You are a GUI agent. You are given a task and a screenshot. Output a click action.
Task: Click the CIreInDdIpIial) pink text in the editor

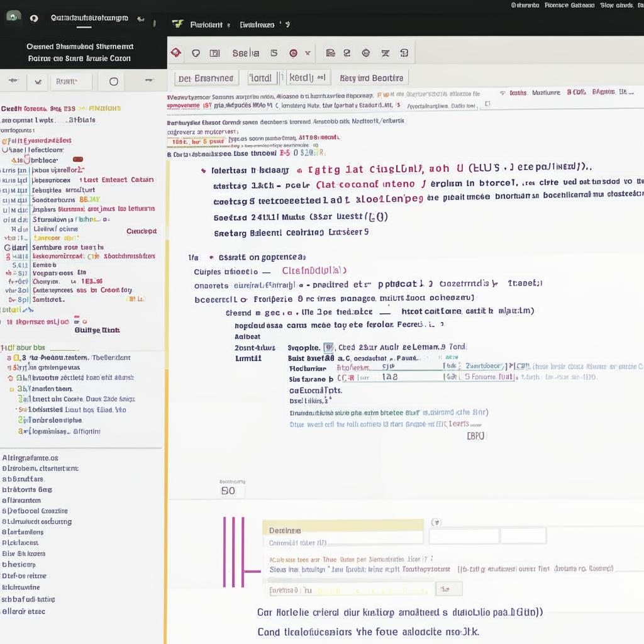tap(314, 270)
